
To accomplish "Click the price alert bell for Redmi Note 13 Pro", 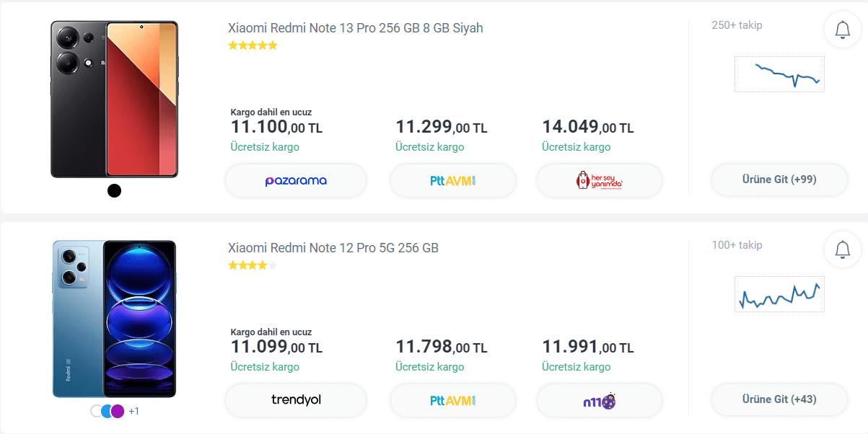I will pyautogui.click(x=842, y=30).
